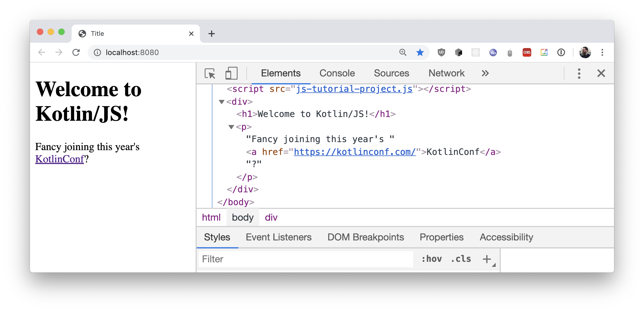
Task: Click the Welcome to Kotlin/JS! page heading
Action: coord(88,101)
